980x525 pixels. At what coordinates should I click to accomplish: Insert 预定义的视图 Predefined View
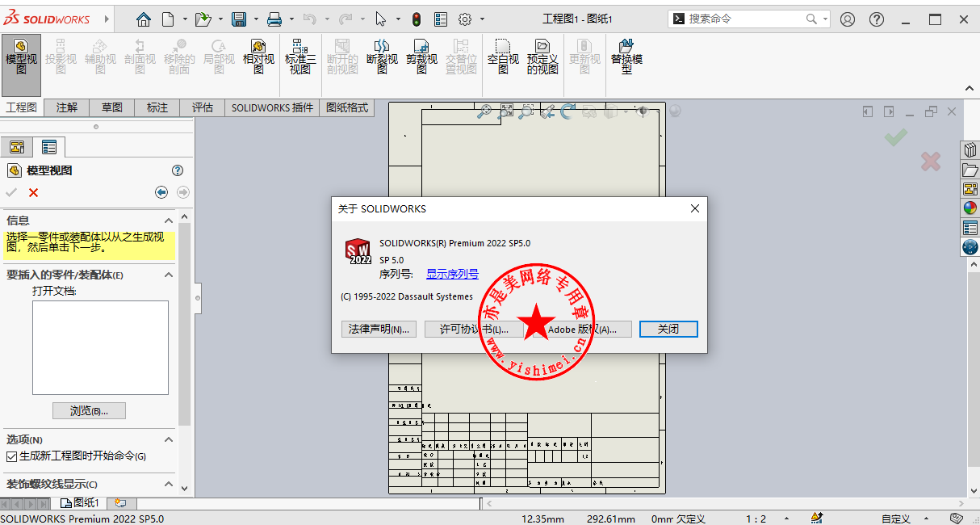coord(542,57)
